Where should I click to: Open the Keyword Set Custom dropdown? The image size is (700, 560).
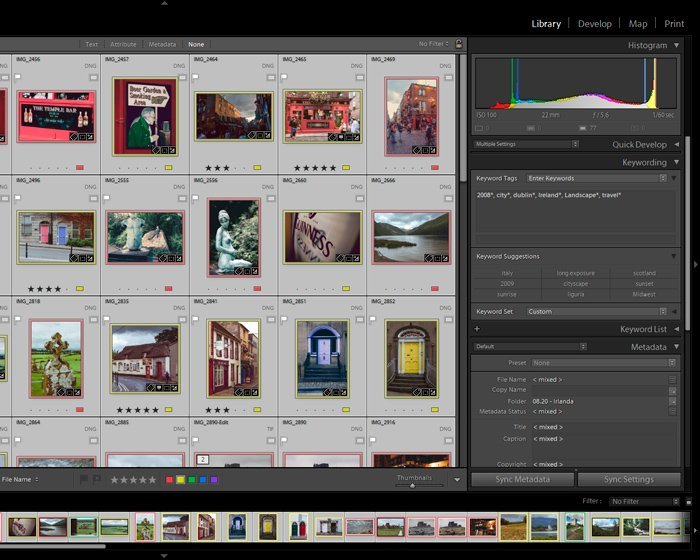click(596, 311)
